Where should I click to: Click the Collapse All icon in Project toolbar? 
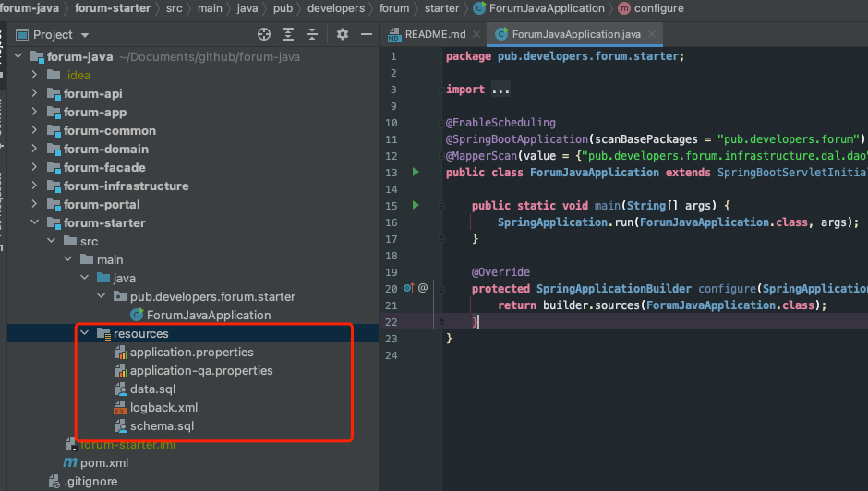click(x=312, y=34)
